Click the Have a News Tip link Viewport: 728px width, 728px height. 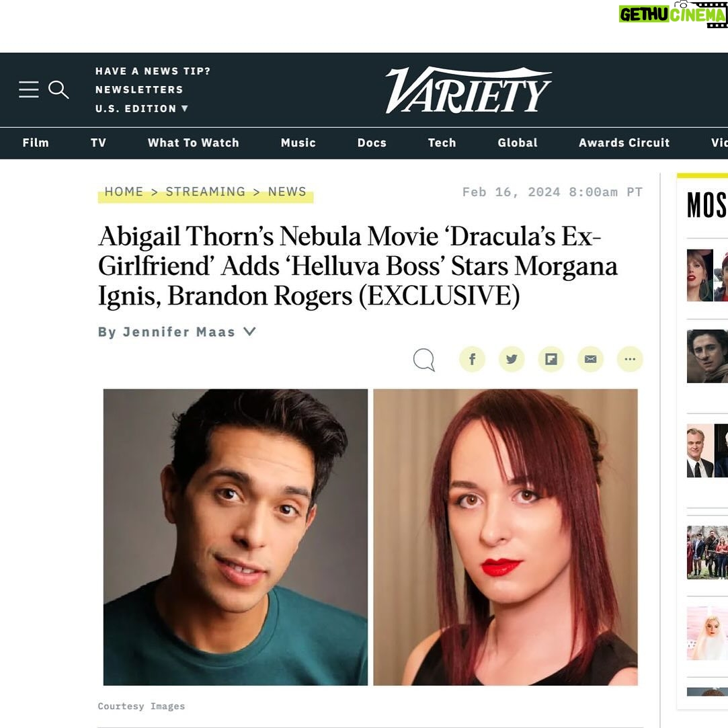click(x=153, y=71)
